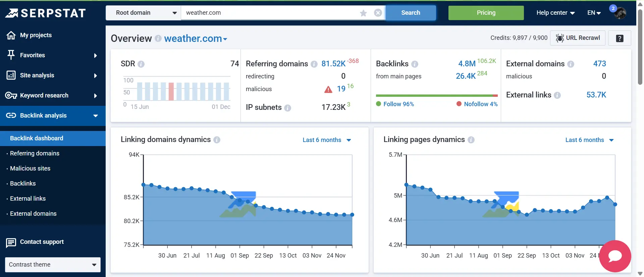Click the domain search input field
This screenshot has width=644, height=277.
[x=268, y=13]
